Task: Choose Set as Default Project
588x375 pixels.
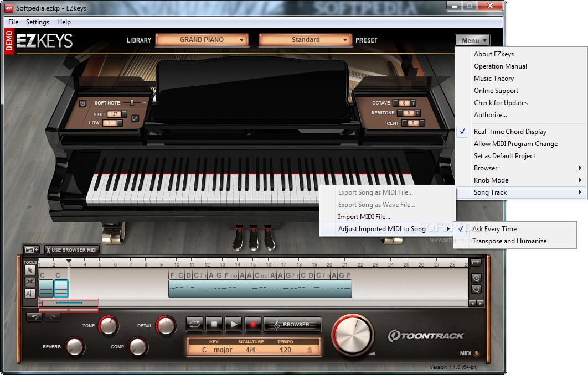Action: pyautogui.click(x=522, y=156)
